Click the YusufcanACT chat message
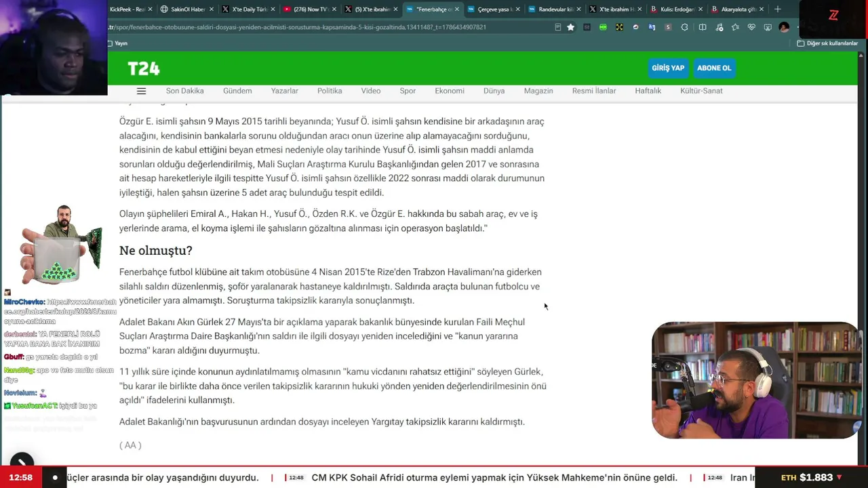Screen dimensions: 868x488 point(51,406)
